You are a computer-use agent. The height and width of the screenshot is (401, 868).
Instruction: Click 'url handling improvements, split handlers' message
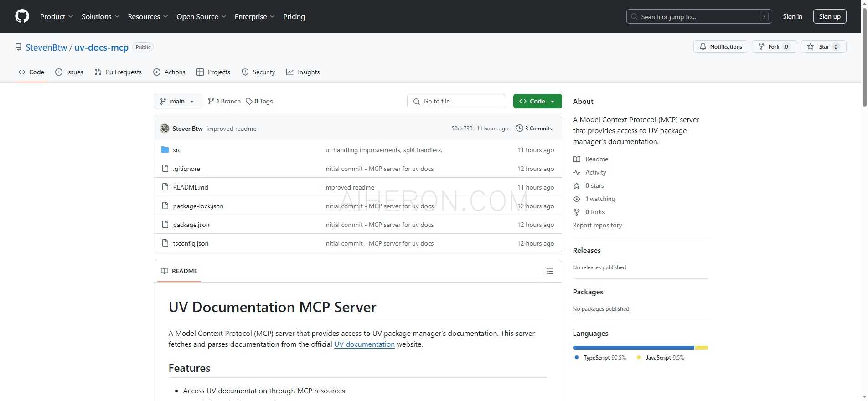[383, 150]
